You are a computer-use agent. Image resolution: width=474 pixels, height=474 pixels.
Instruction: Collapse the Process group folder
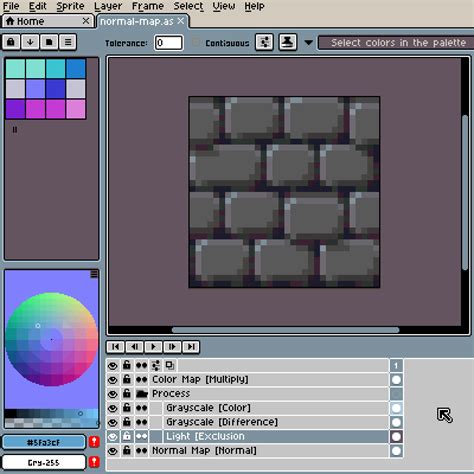(142, 394)
